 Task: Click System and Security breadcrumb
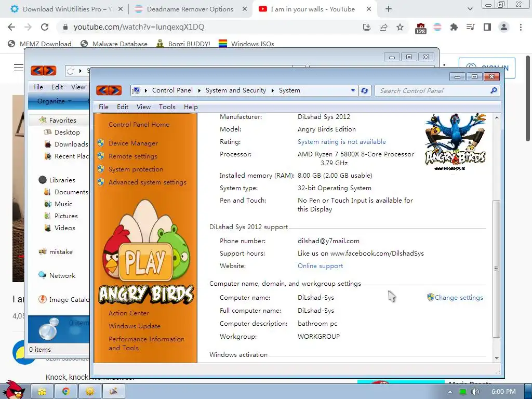[236, 90]
